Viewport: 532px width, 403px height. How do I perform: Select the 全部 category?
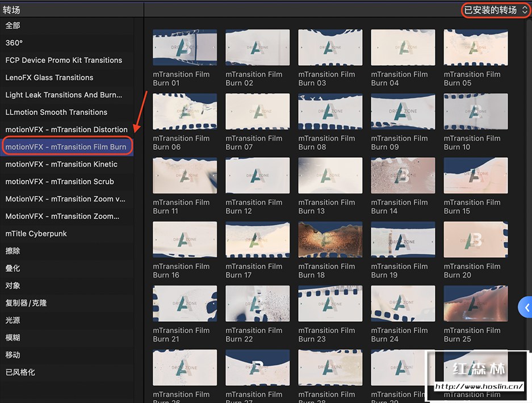[x=67, y=26]
